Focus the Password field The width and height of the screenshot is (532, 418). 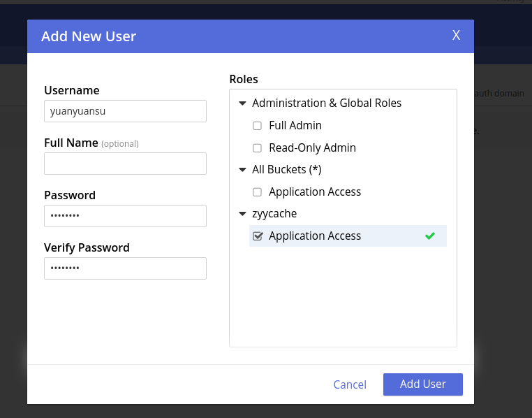tap(125, 216)
